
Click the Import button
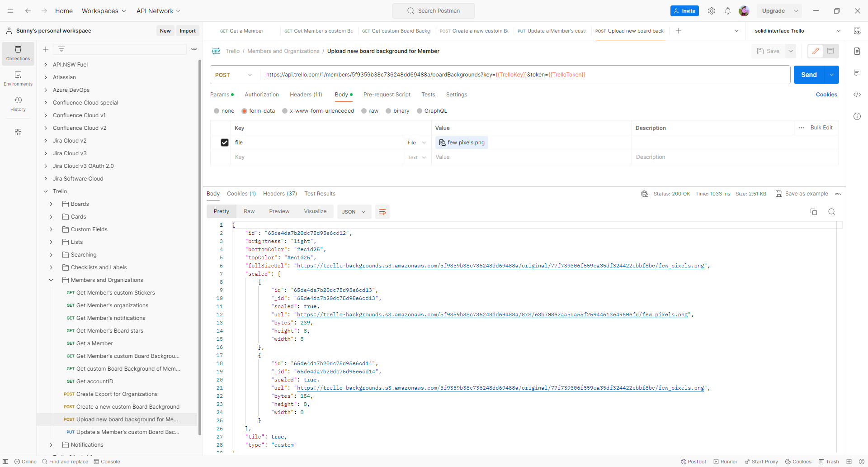tap(188, 31)
